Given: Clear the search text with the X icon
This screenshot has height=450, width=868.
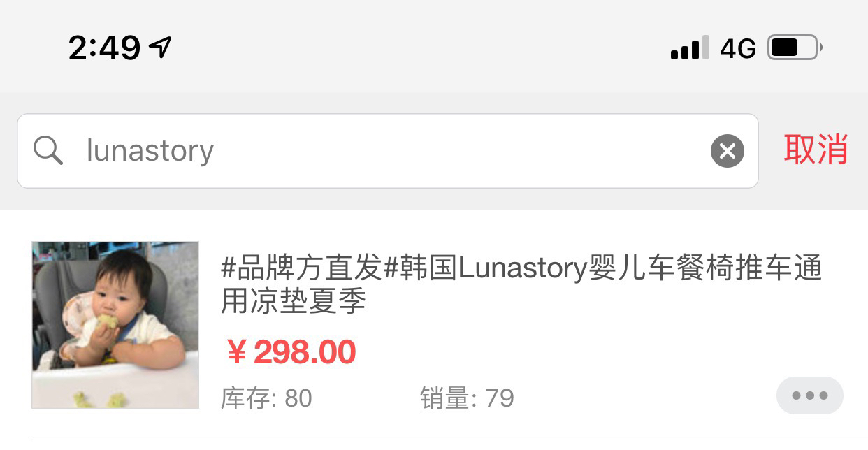Looking at the screenshot, I should pos(727,151).
